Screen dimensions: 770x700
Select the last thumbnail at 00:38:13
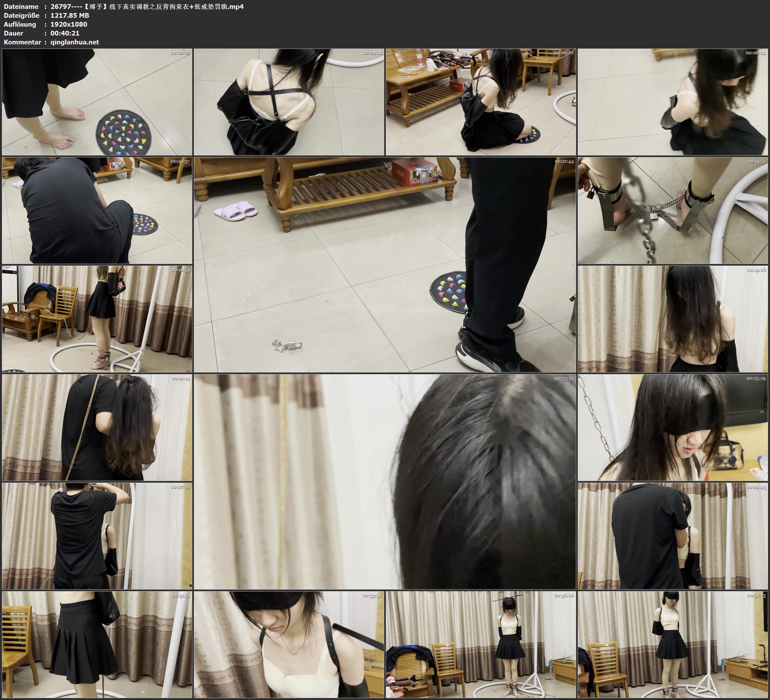tap(673, 644)
